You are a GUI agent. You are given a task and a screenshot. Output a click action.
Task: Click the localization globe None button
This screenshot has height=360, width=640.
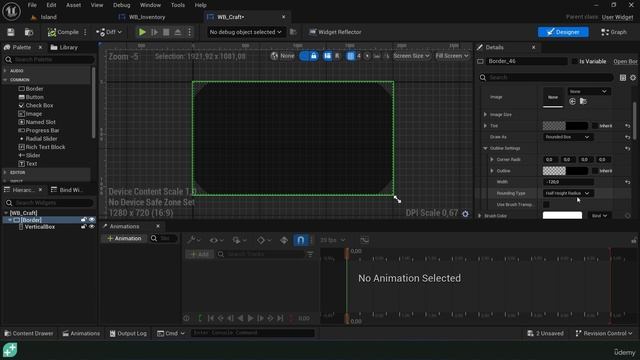point(282,56)
